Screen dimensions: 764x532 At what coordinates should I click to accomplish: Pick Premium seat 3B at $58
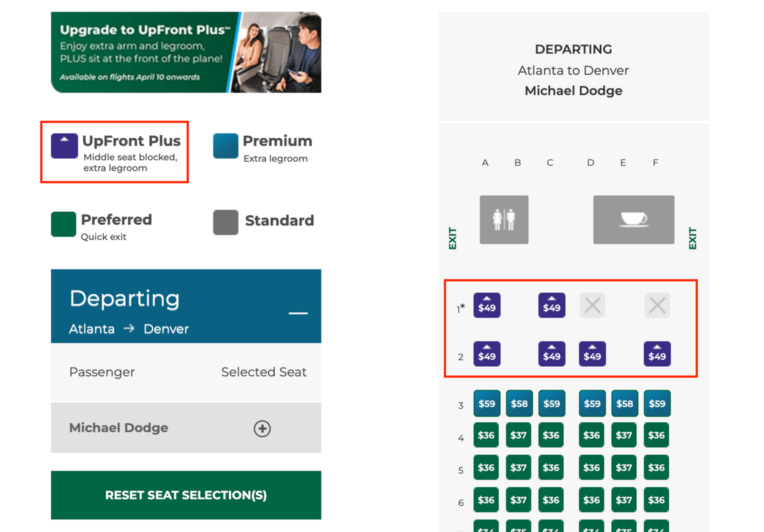(519, 403)
